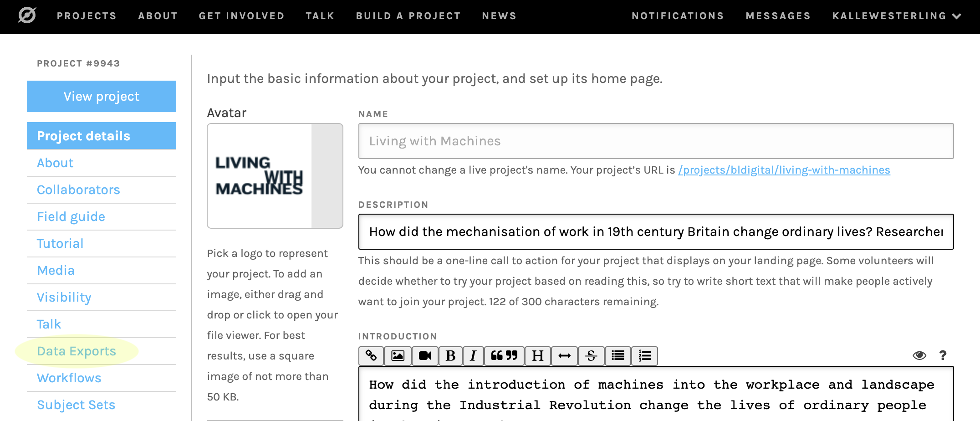Open the Tutorial section
The image size is (980, 421).
pyautogui.click(x=102, y=244)
